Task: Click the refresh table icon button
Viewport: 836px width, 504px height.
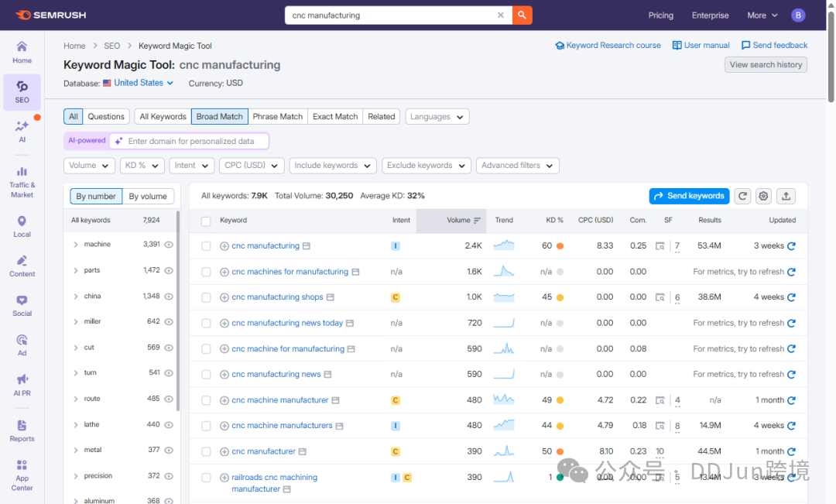Action: point(742,196)
